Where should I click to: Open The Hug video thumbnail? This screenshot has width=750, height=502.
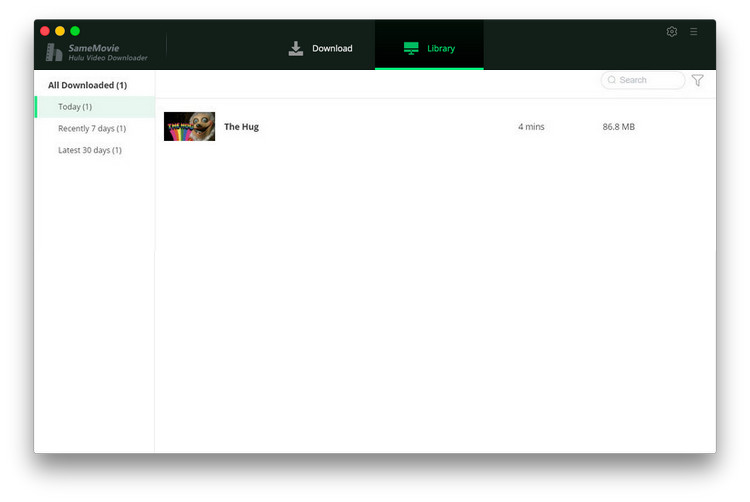[x=189, y=126]
